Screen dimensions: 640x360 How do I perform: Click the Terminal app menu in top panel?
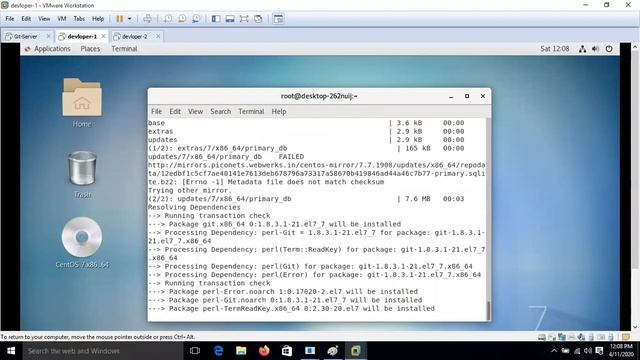pyautogui.click(x=124, y=49)
